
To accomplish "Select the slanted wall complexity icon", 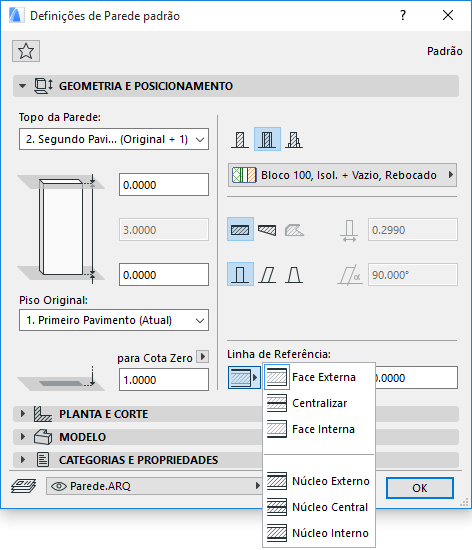I will tap(267, 275).
